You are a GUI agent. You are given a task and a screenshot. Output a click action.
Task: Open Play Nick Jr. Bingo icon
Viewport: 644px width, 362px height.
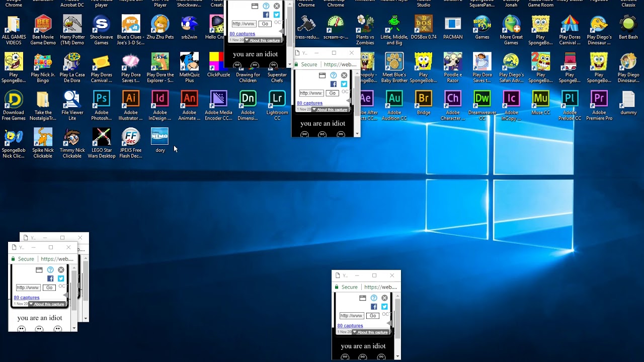coord(43,68)
